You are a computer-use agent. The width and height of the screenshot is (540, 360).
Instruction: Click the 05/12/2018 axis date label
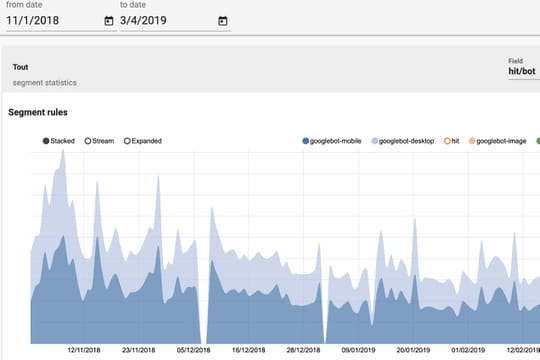tap(194, 350)
